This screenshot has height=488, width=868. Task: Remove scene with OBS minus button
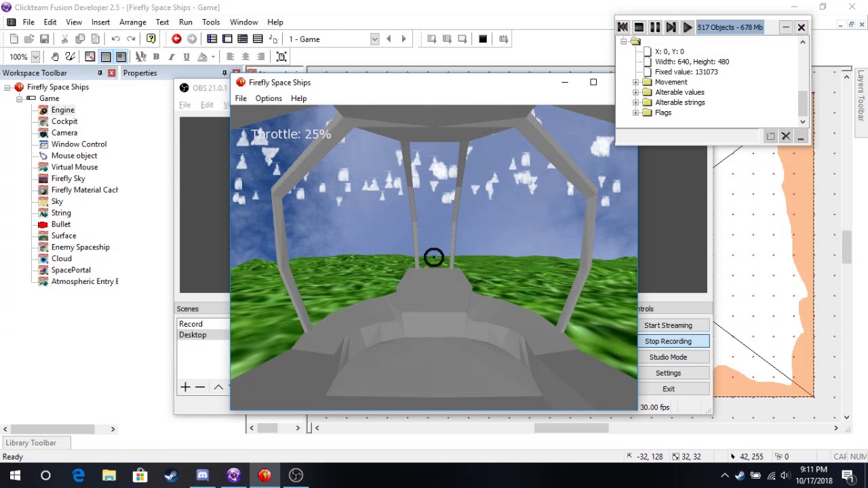click(x=200, y=387)
